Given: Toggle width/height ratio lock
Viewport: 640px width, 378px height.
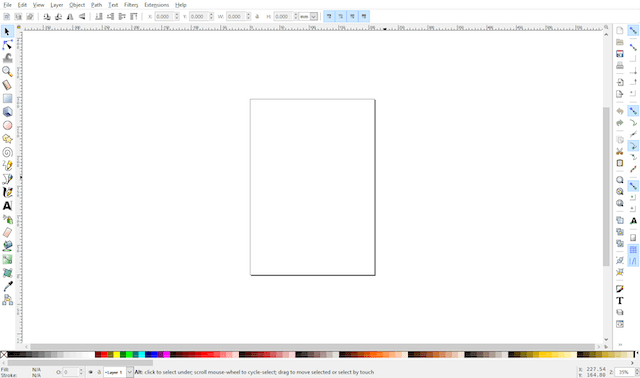Looking at the screenshot, I should coord(257,17).
